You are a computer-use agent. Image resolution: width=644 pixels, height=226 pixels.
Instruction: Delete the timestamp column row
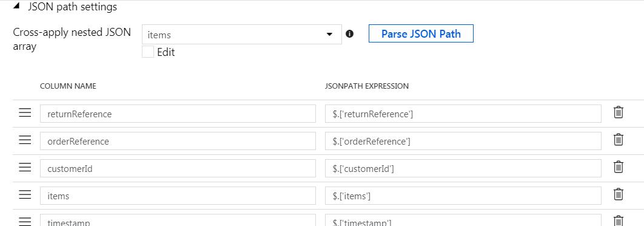(x=618, y=221)
